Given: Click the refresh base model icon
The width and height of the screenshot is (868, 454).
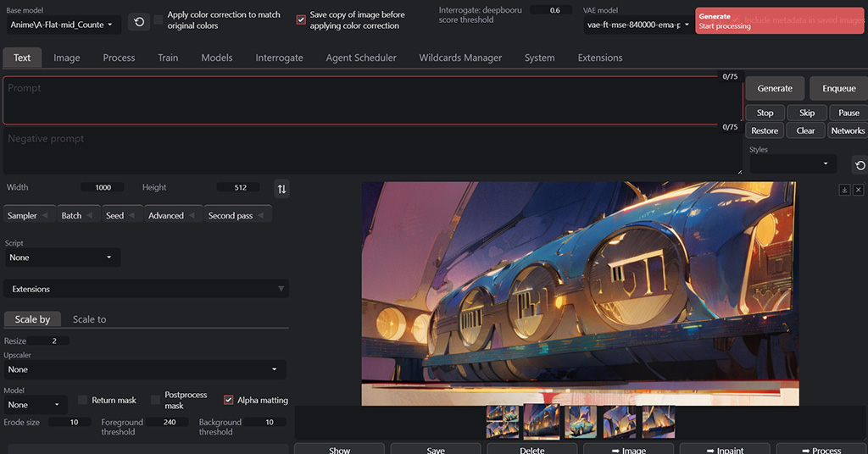Looking at the screenshot, I should click(139, 22).
